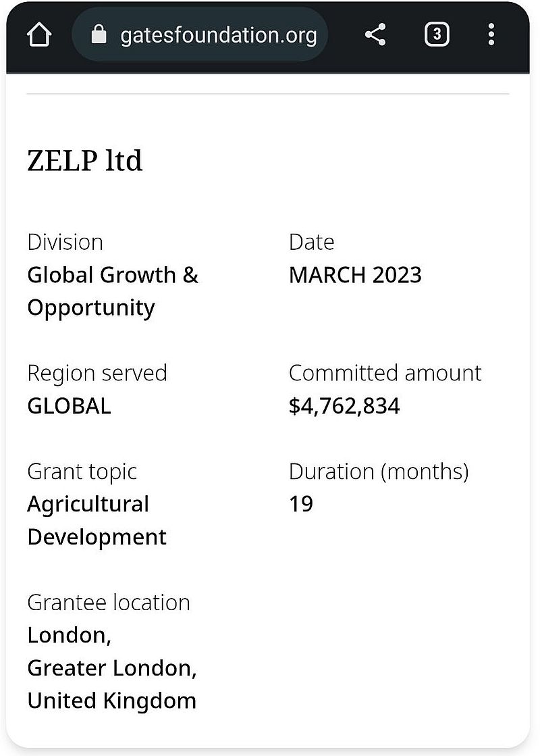
Task: Select the Agricultural Development grant topic
Action: point(97,521)
